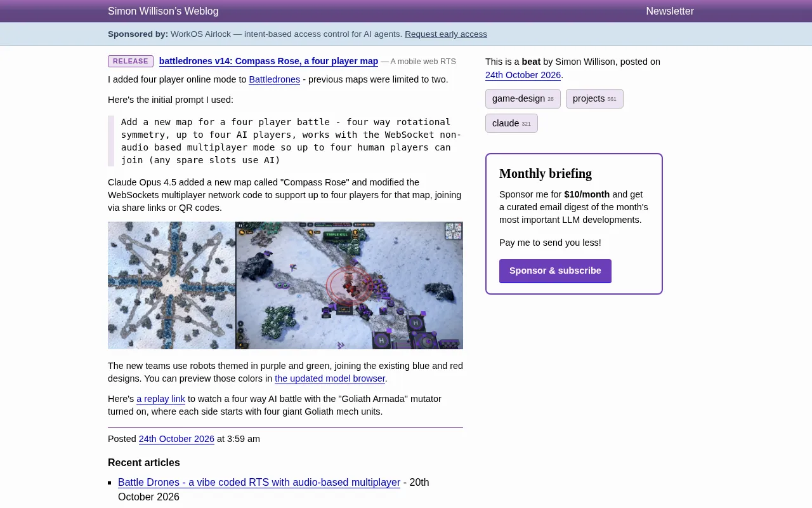
Task: Select the game-design tag
Action: (x=523, y=99)
